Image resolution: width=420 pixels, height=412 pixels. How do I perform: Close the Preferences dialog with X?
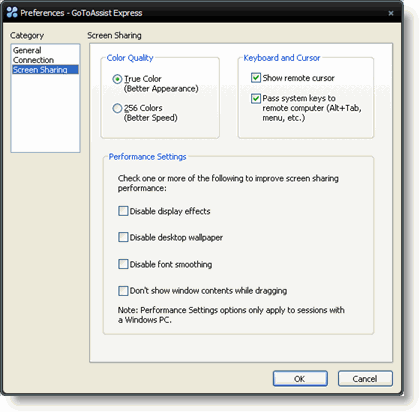pyautogui.click(x=391, y=13)
